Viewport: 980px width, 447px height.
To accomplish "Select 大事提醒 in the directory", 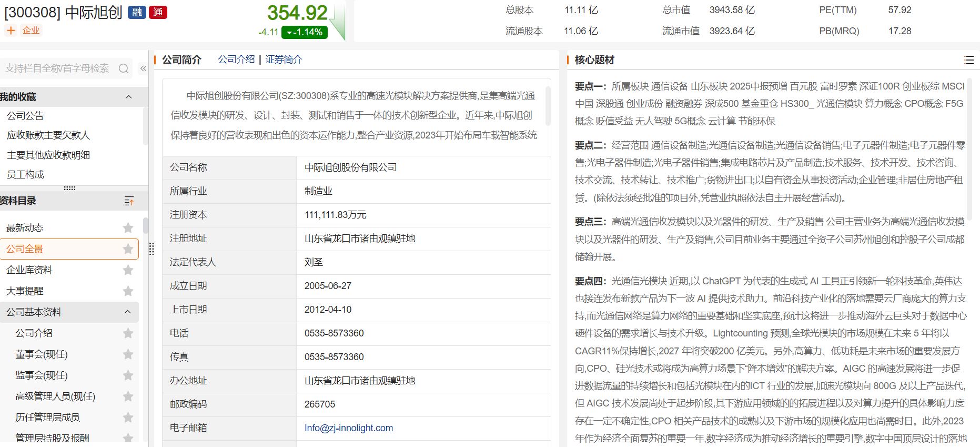I will [x=25, y=291].
